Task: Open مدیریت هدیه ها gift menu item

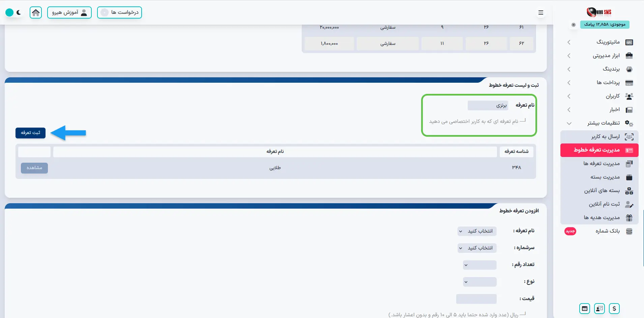Action: 602,218
